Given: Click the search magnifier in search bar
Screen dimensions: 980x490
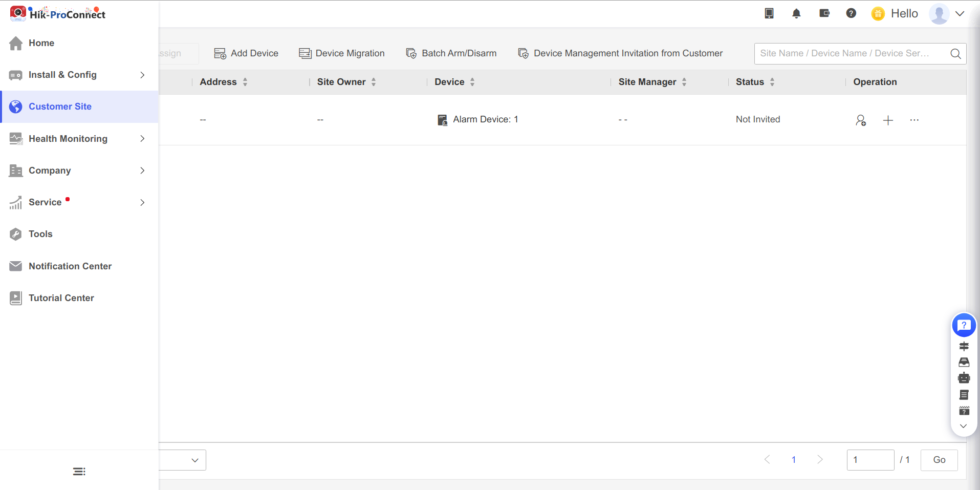Looking at the screenshot, I should [x=955, y=53].
